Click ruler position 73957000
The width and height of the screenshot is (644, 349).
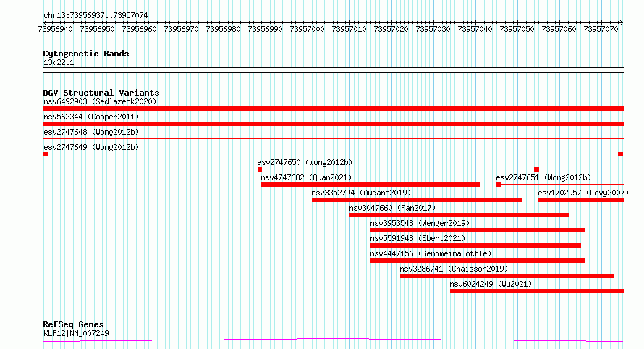tap(307, 29)
